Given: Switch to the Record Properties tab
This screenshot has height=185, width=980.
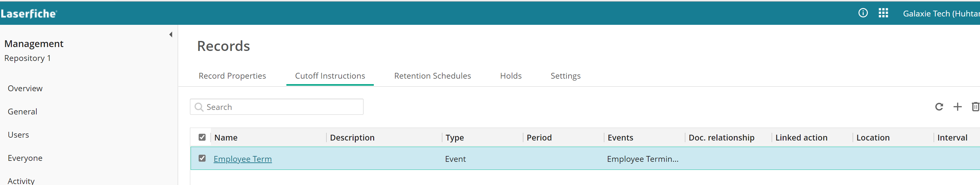Looking at the screenshot, I should 232,76.
